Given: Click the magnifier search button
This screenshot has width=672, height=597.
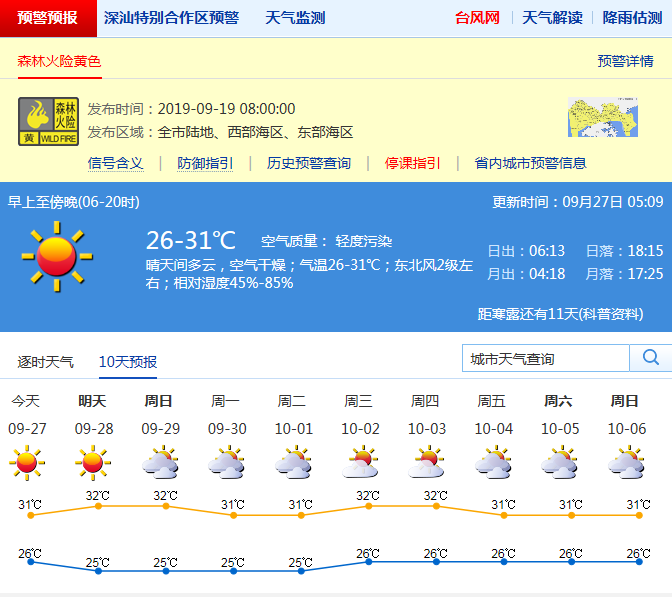Looking at the screenshot, I should pos(650,358).
